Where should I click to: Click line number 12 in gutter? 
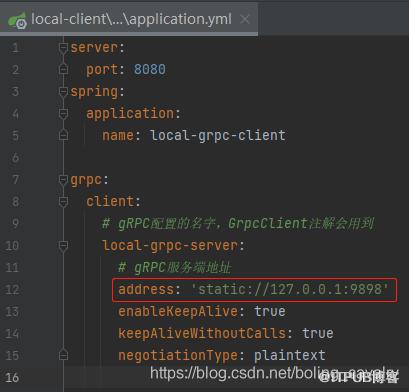click(x=12, y=290)
